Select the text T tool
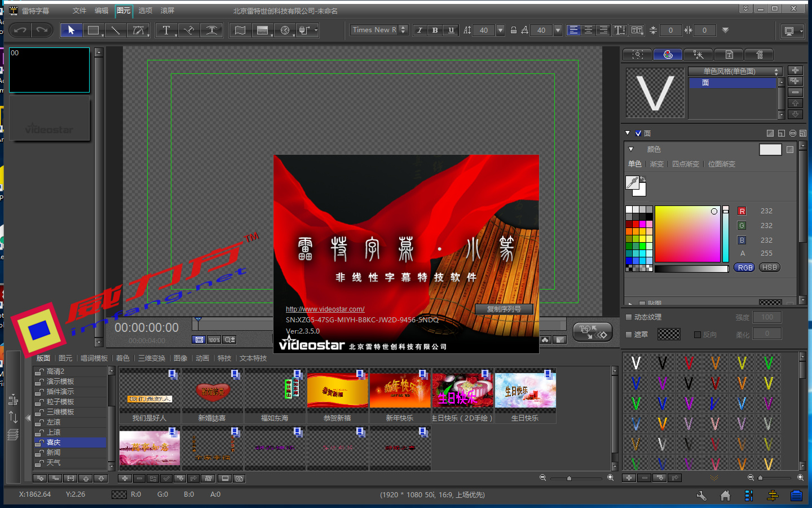This screenshot has width=812, height=508. 166,30
